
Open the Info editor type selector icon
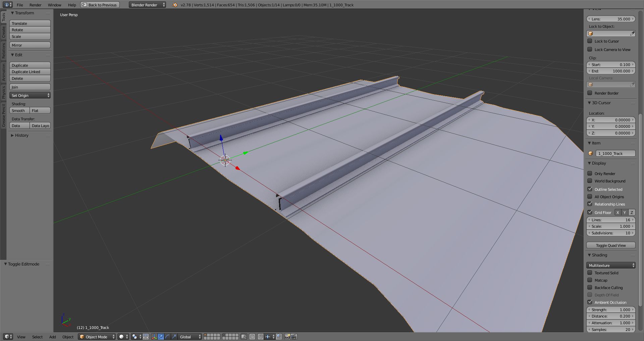(8, 5)
